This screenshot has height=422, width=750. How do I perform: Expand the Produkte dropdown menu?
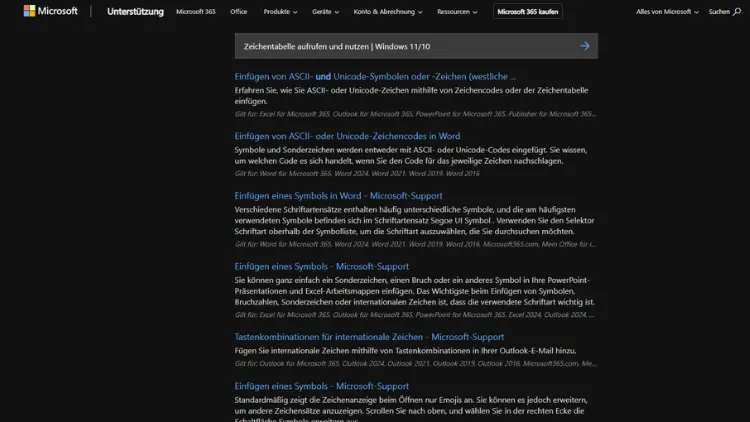click(280, 11)
